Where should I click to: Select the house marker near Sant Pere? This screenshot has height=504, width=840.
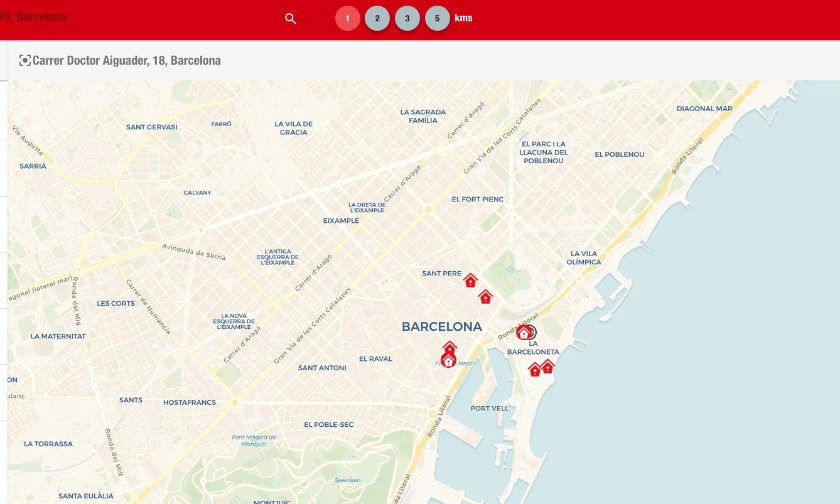[470, 280]
